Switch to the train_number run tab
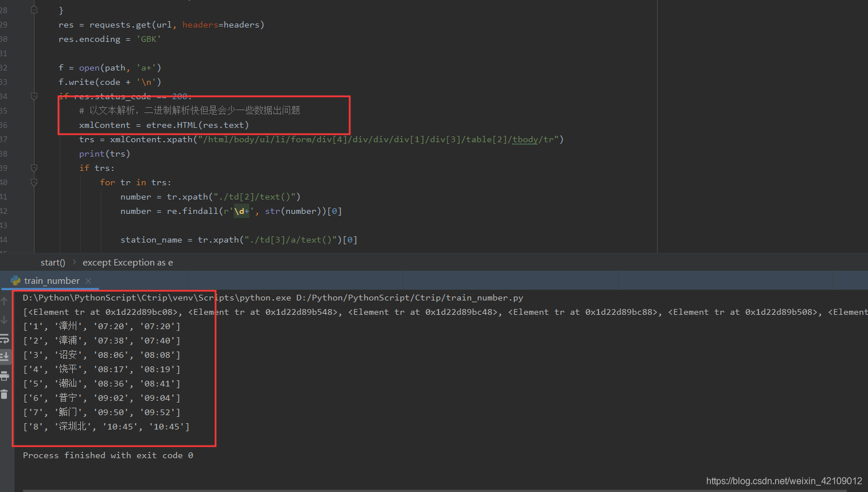 (x=52, y=280)
